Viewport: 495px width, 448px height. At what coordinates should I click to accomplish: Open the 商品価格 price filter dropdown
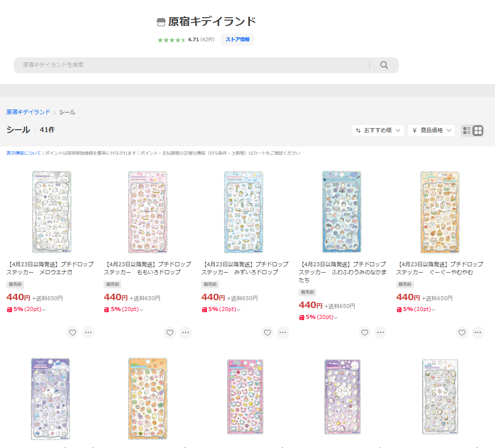pyautogui.click(x=431, y=131)
